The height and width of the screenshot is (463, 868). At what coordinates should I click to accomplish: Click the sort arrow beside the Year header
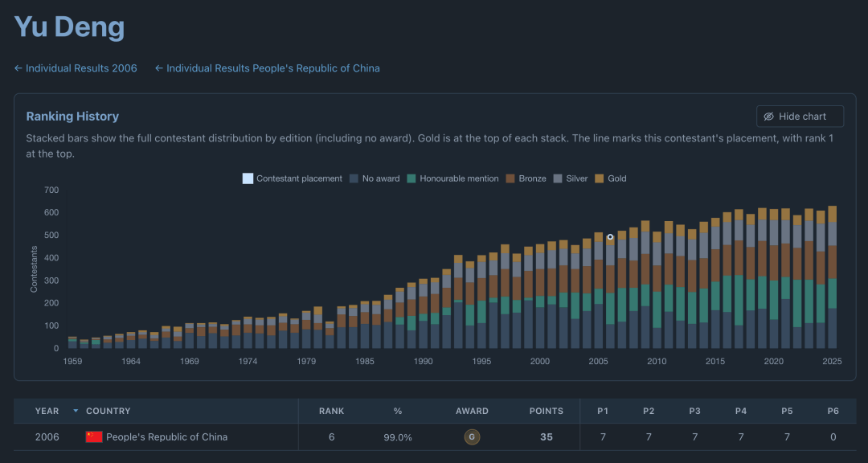76,411
